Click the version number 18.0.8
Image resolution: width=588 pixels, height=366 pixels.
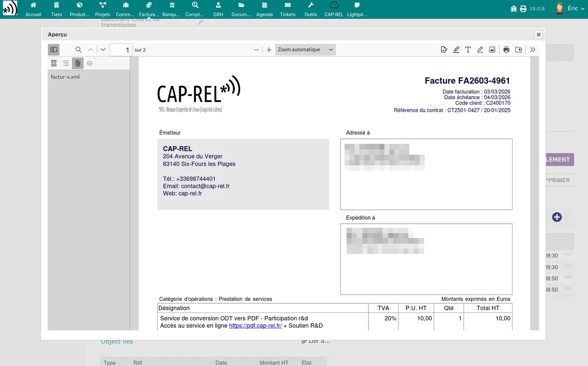tap(537, 9)
